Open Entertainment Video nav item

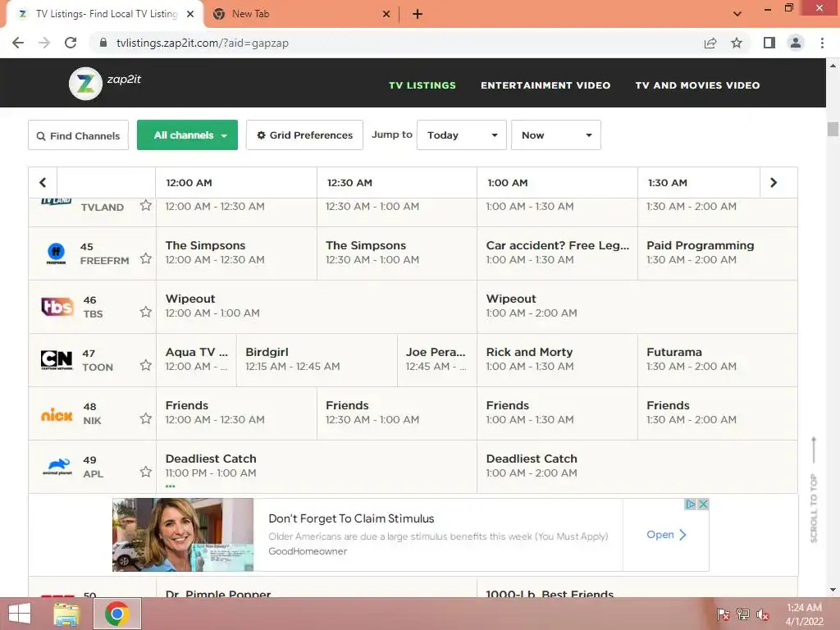click(546, 85)
